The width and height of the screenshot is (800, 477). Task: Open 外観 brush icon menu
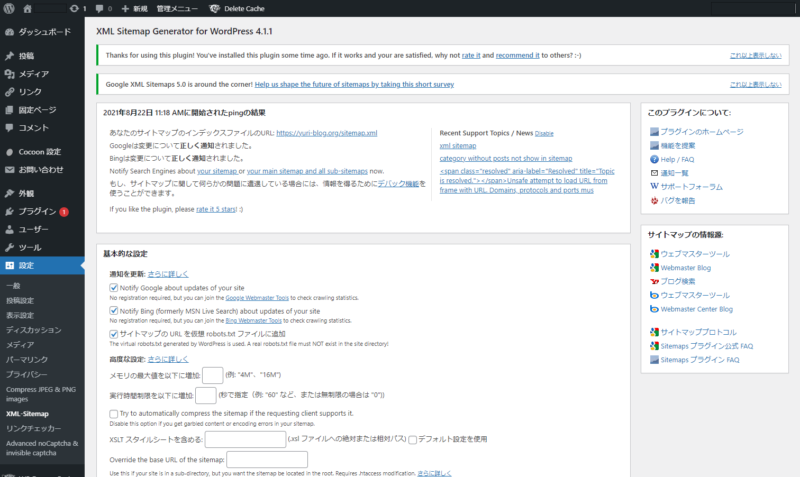(9, 193)
